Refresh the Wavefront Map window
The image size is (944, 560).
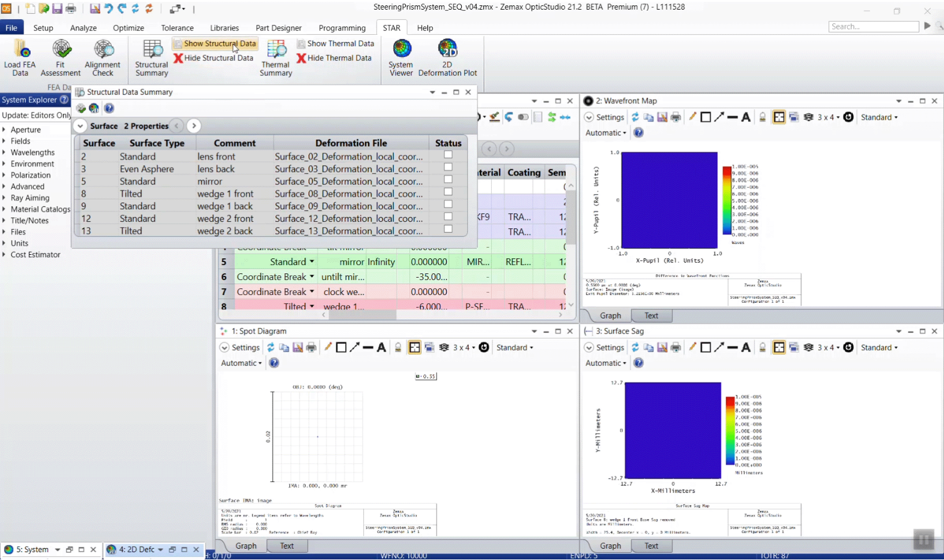point(635,117)
